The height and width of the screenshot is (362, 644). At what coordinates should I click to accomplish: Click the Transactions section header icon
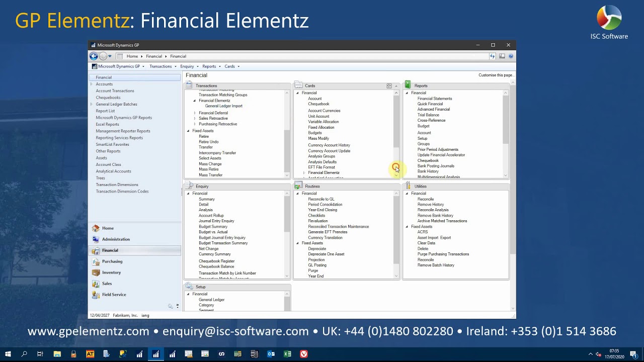pos(189,85)
